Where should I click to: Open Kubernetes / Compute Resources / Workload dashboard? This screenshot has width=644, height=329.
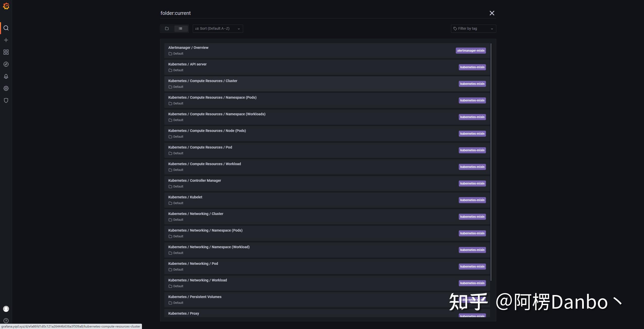[x=327, y=167]
